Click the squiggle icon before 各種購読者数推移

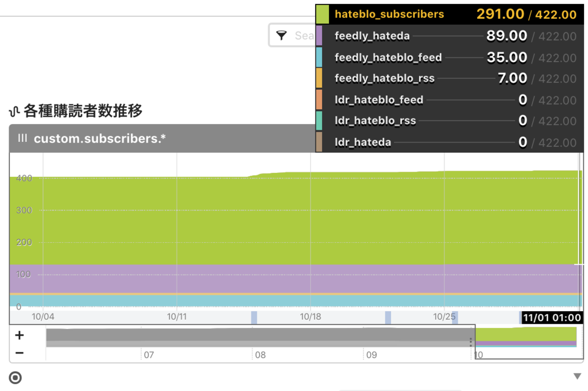point(14,111)
